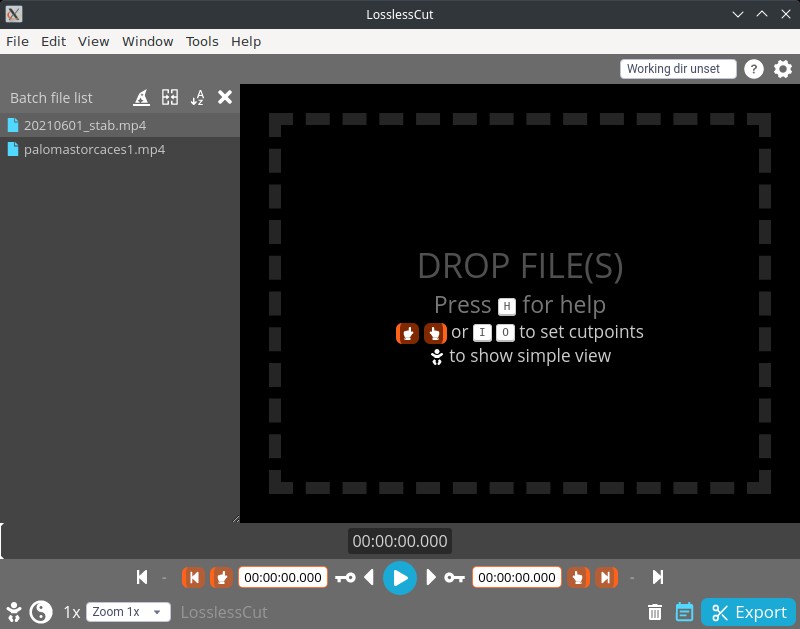Screen dimensions: 800x629
Task: Jump to the current segment's end time
Action: [x=606, y=577]
